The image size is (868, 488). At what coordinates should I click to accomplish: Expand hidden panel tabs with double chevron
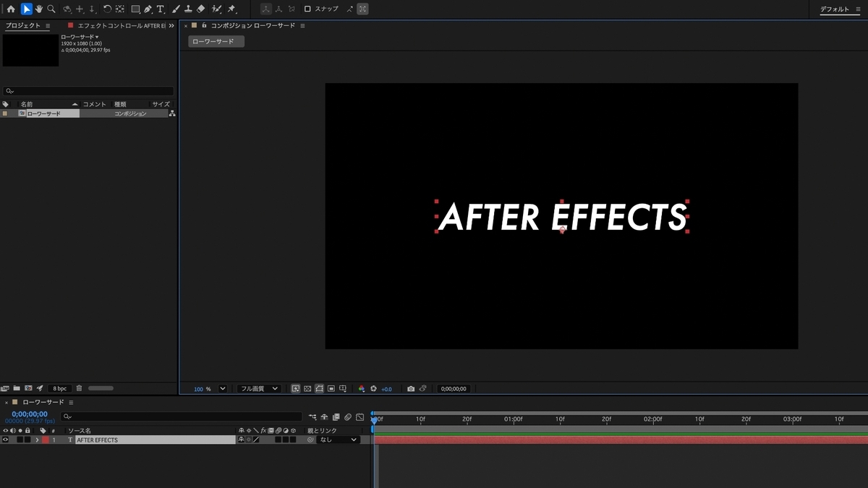point(172,25)
